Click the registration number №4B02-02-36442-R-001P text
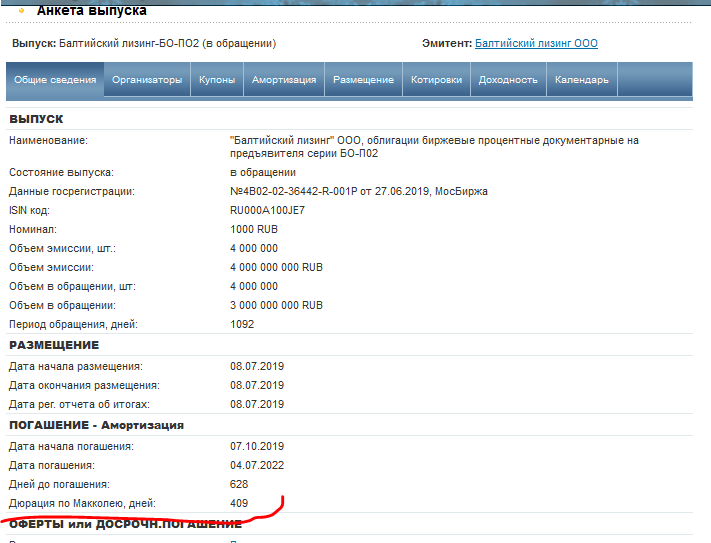The image size is (711, 543). tap(293, 191)
